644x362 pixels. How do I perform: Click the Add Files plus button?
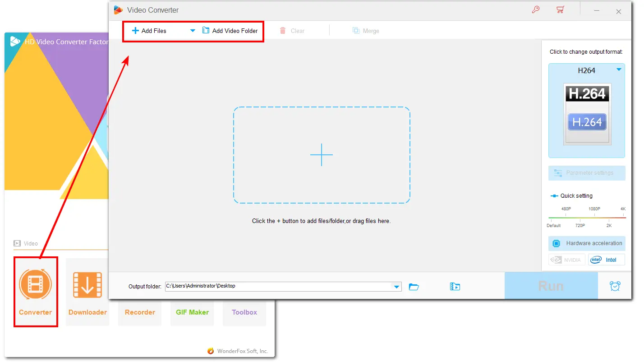(x=149, y=31)
